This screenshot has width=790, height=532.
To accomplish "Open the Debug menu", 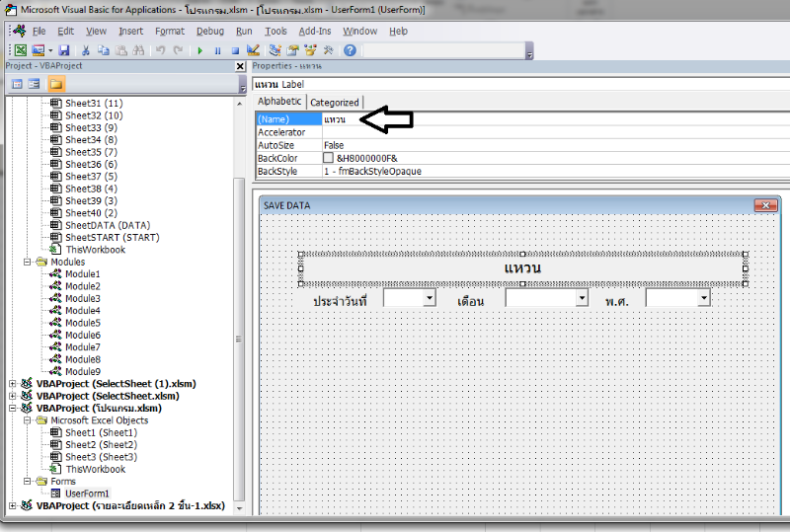I will click(209, 31).
